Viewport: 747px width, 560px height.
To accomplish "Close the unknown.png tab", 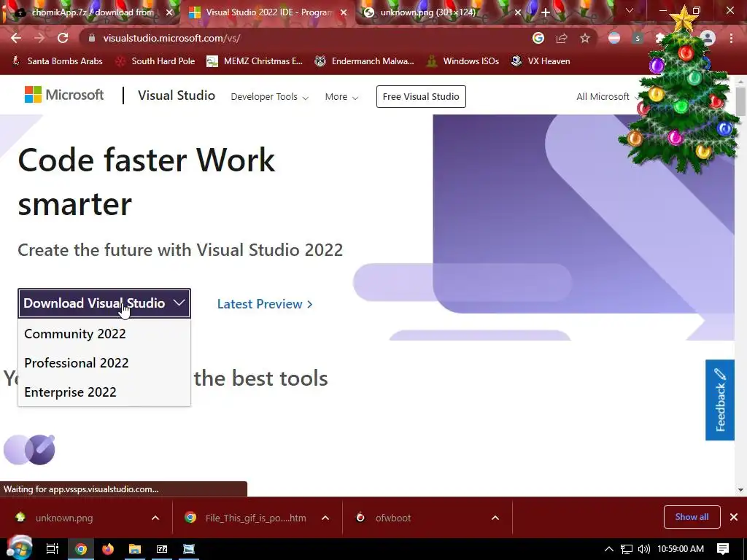I will coord(518,13).
